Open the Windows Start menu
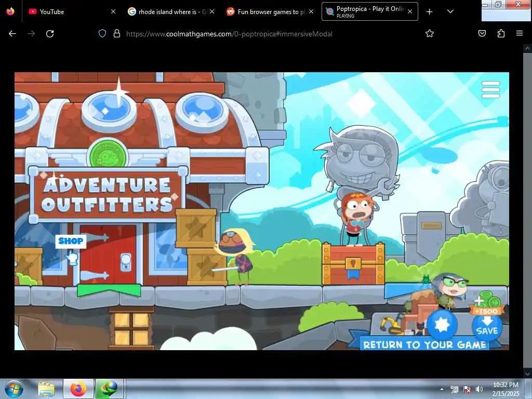Viewport: 532px width, 399px height. click(x=14, y=389)
